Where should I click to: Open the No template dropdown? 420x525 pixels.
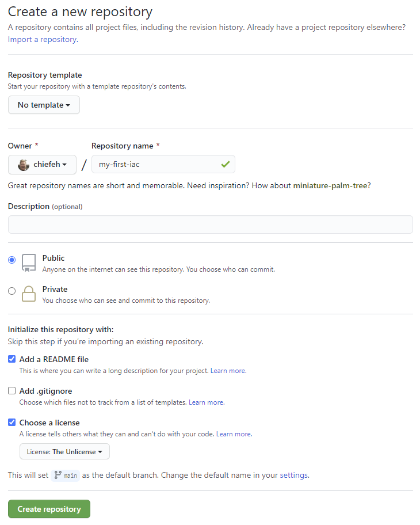pyautogui.click(x=44, y=105)
